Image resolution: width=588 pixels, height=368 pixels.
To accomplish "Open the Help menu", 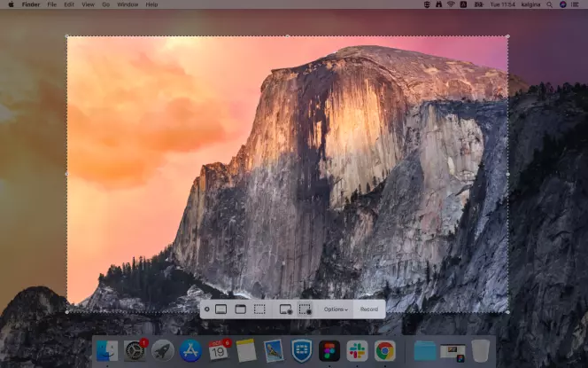I will point(151,4).
